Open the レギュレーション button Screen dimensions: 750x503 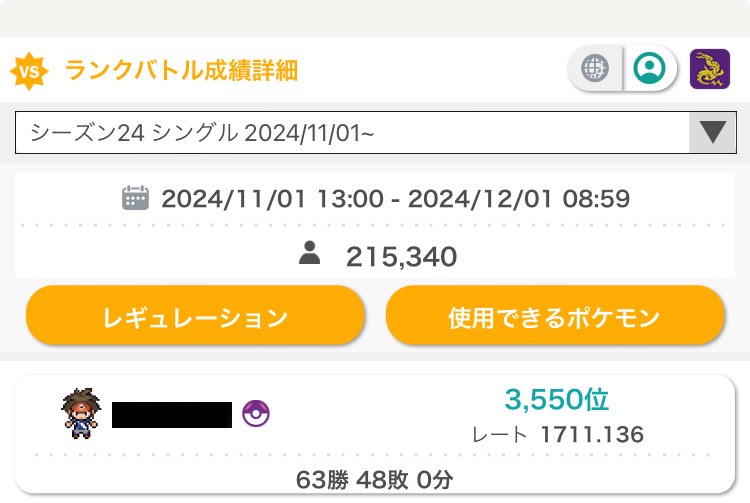(x=195, y=317)
